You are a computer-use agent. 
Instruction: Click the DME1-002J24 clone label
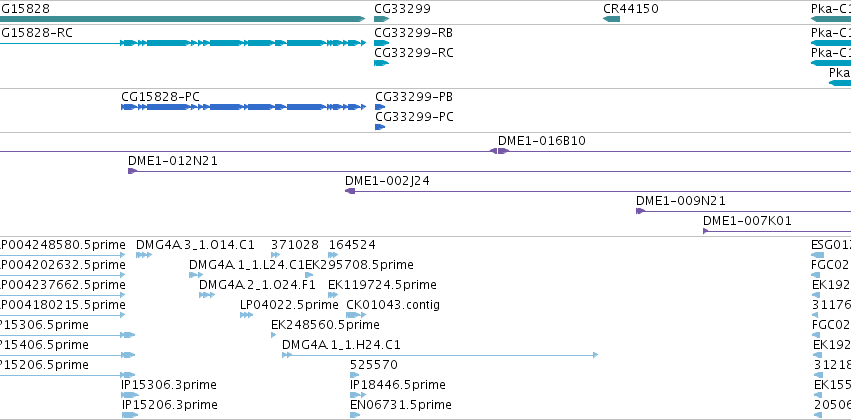387,181
